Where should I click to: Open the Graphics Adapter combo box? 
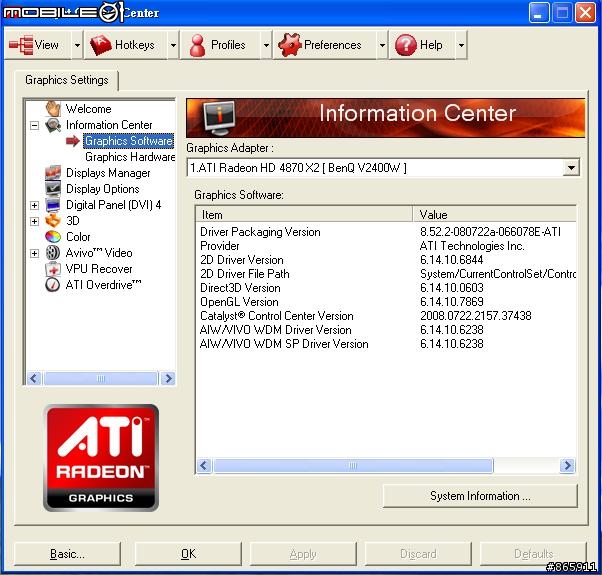pos(571,168)
